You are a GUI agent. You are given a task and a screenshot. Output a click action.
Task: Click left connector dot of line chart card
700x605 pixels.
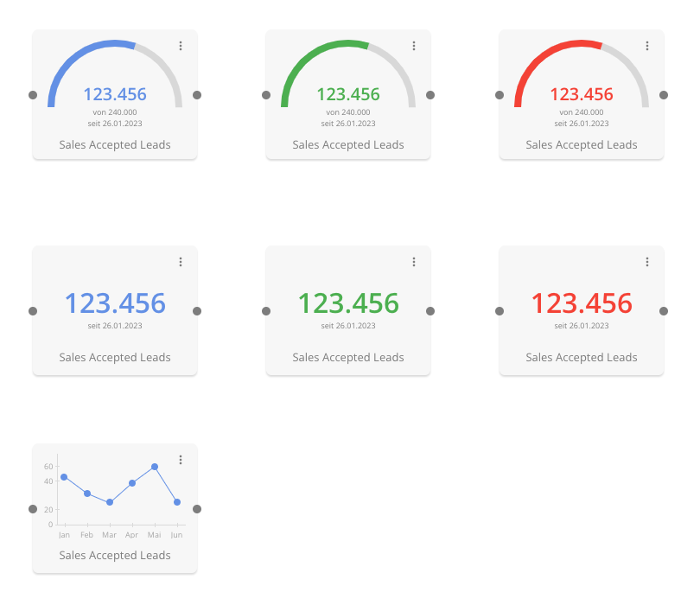pyautogui.click(x=33, y=509)
